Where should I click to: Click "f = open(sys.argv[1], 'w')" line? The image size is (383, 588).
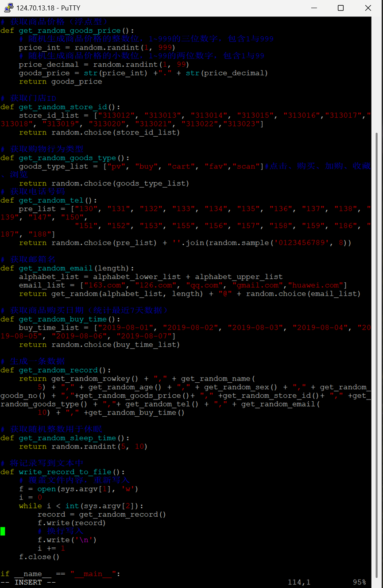click(79, 489)
